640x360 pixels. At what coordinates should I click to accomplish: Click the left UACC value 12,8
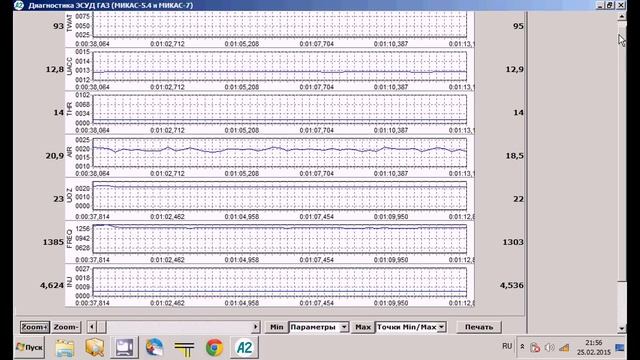55,69
